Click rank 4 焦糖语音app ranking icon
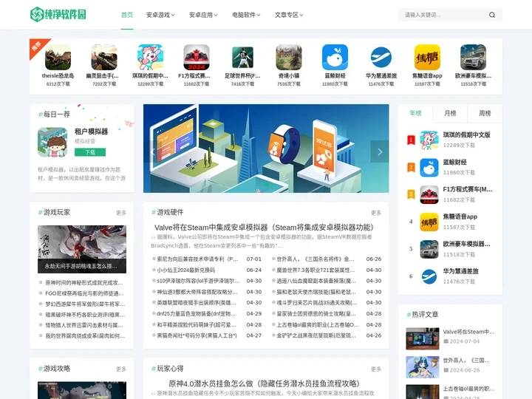Screen dimensions: 532x399 coord(429,222)
